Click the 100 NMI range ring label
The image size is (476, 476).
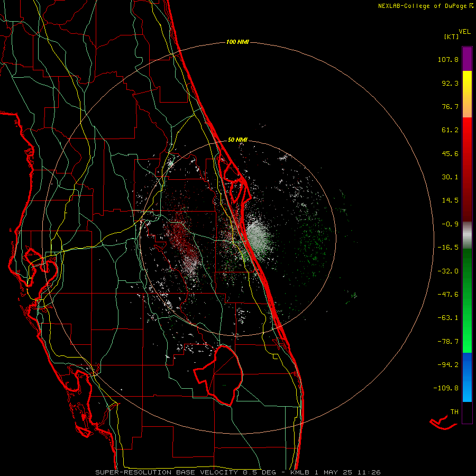[237, 42]
